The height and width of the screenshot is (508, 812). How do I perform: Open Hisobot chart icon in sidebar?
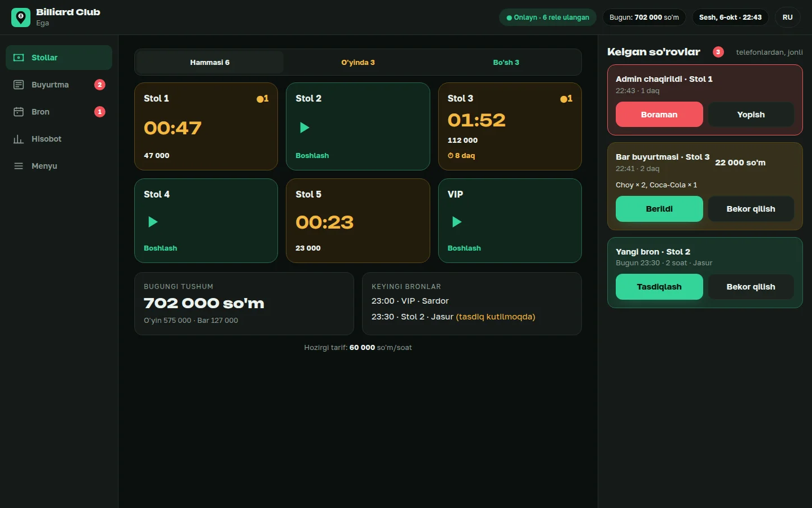coord(19,139)
